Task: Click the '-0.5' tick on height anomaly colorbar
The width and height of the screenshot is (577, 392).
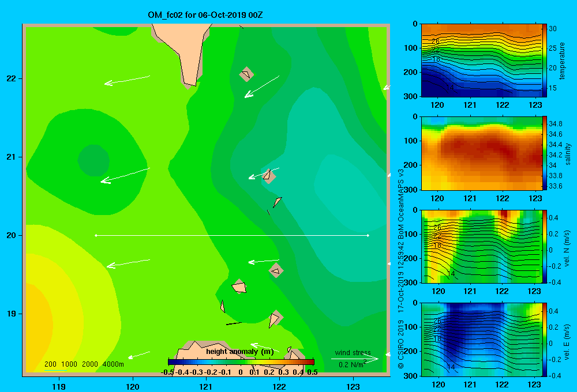Action: pos(167,372)
